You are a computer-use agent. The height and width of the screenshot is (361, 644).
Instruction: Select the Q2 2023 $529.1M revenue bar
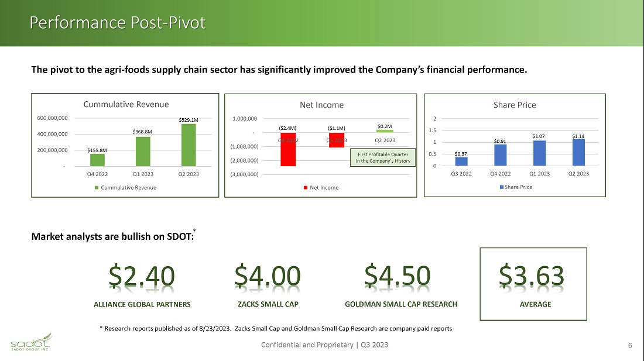point(189,145)
